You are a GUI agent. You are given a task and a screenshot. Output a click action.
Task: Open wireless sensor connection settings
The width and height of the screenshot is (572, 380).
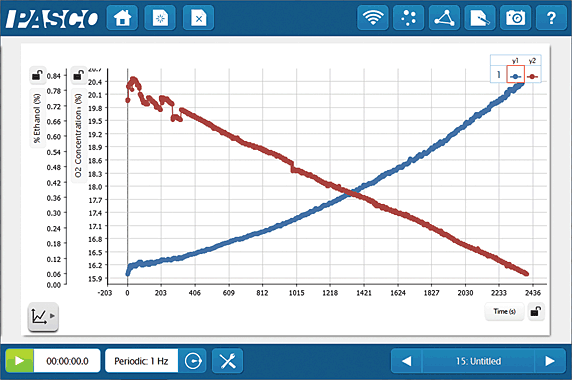tap(372, 18)
